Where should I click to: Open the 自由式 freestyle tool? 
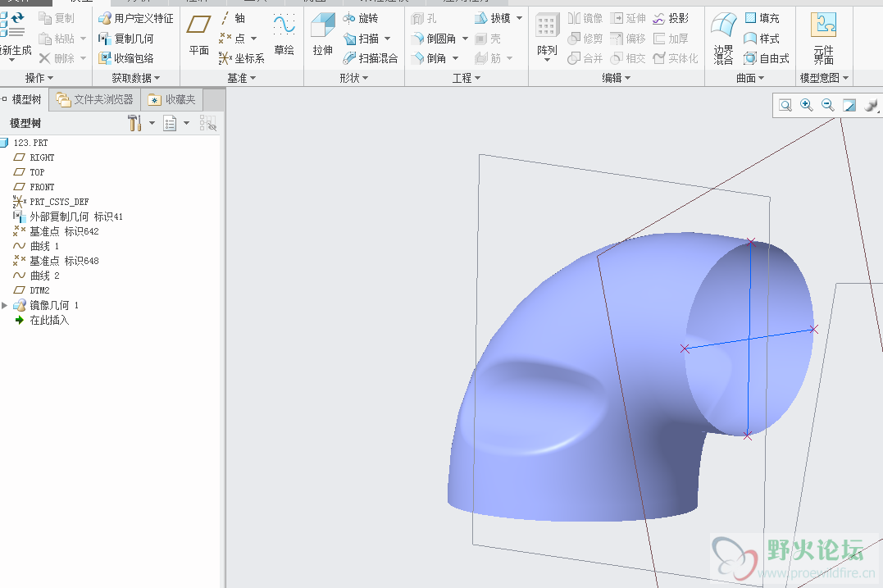coord(767,58)
